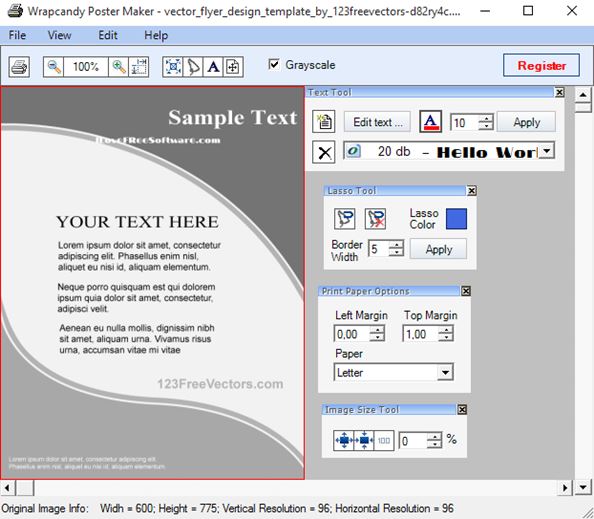The image size is (594, 519).
Task: Click the Sample Text on the poster
Action: tap(233, 117)
